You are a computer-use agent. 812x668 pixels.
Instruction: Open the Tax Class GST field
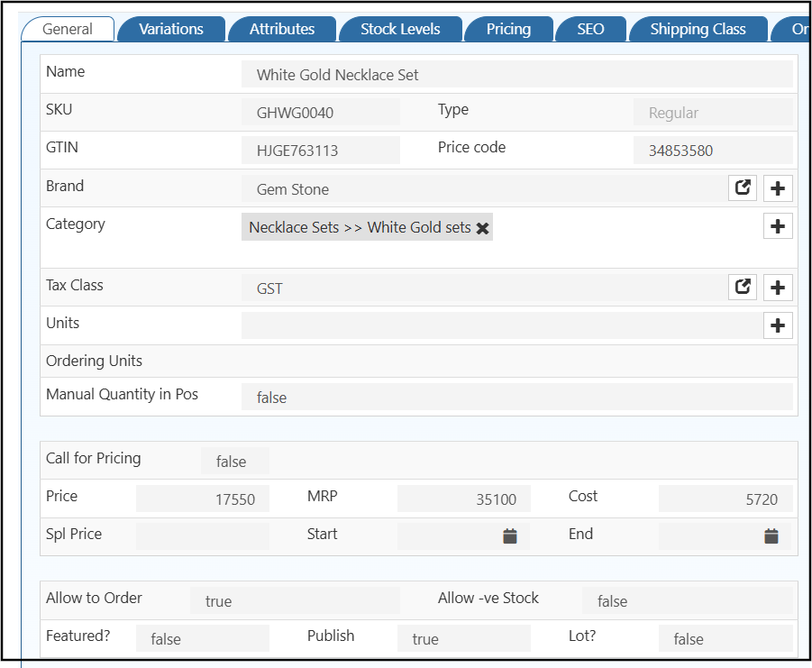click(483, 288)
